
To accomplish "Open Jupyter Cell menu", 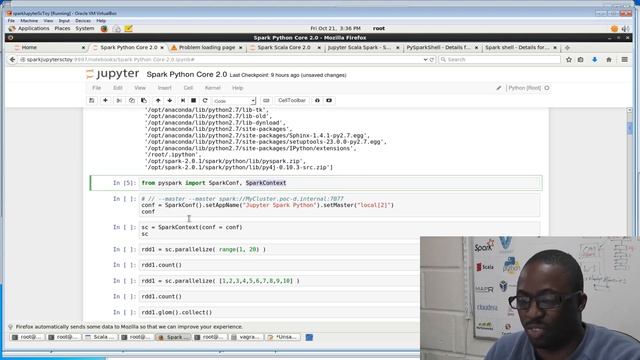I will click(x=188, y=88).
